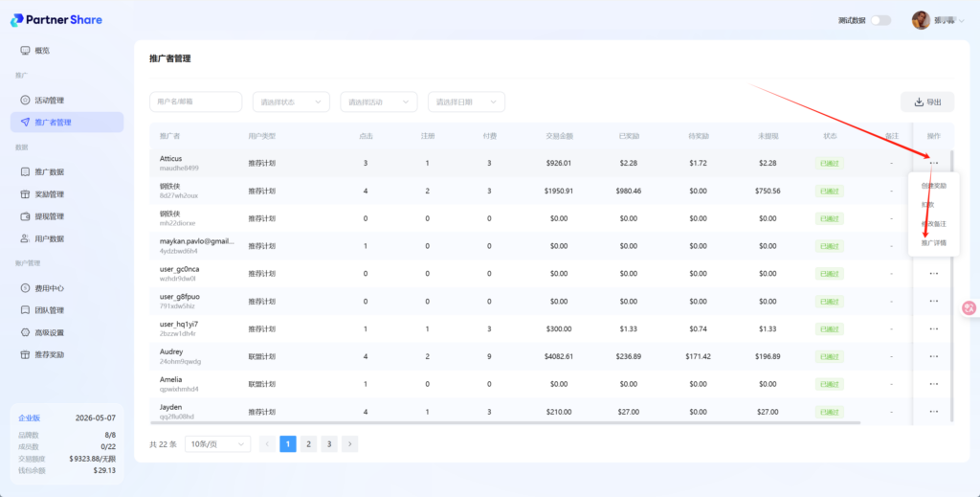Open the 概览 overview icon in sidebar
The width and height of the screenshot is (980, 497).
(x=25, y=51)
